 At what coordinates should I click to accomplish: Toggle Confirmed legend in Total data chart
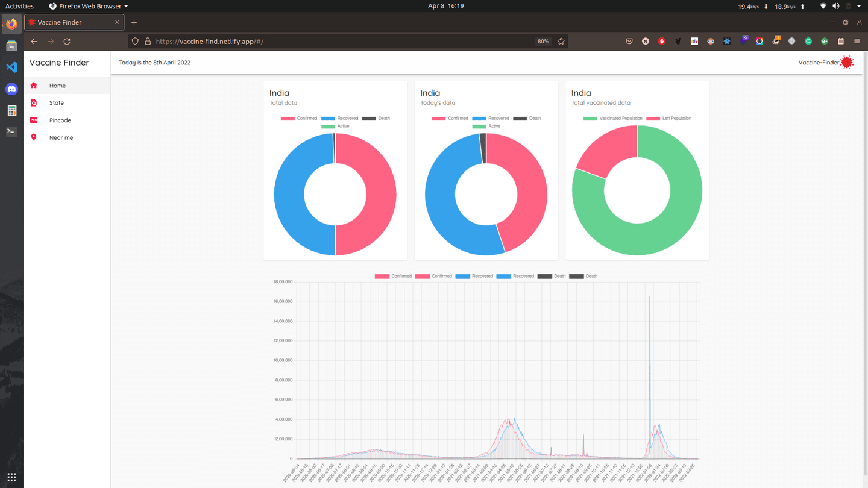tap(299, 118)
